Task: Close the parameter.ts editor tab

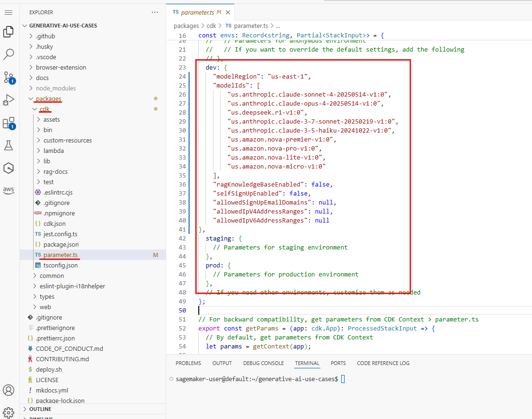Action: (228, 13)
